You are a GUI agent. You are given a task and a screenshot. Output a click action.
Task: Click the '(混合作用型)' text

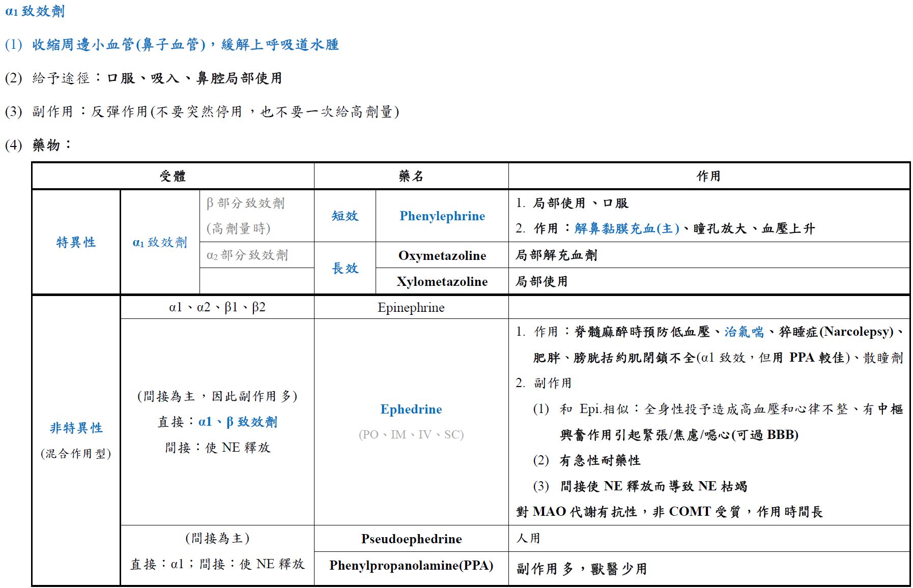pos(76,454)
